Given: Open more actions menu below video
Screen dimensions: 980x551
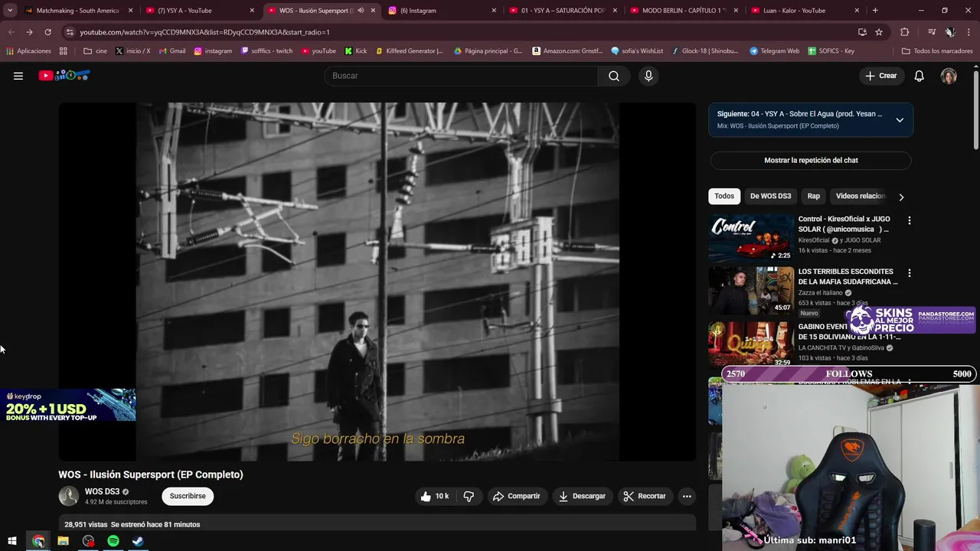Looking at the screenshot, I should pos(687,496).
